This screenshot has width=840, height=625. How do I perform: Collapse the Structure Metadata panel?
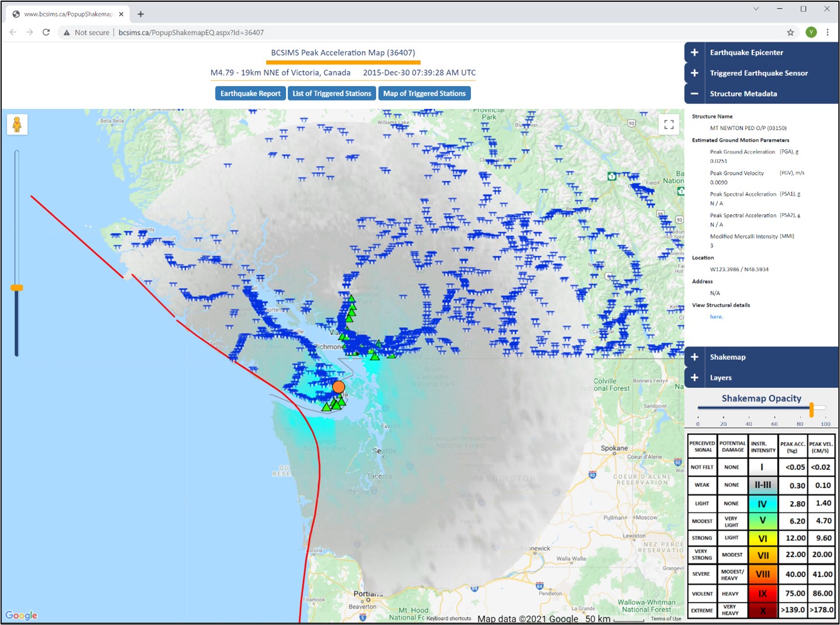point(694,93)
